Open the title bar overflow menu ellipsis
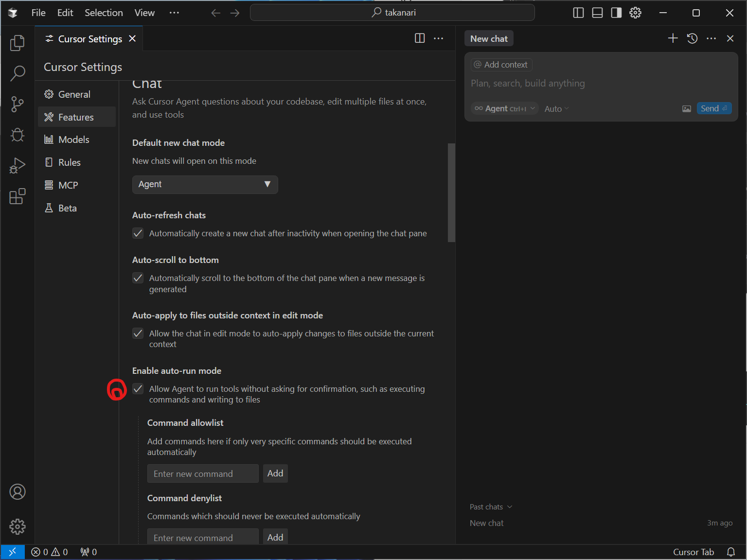747x560 pixels. [174, 13]
